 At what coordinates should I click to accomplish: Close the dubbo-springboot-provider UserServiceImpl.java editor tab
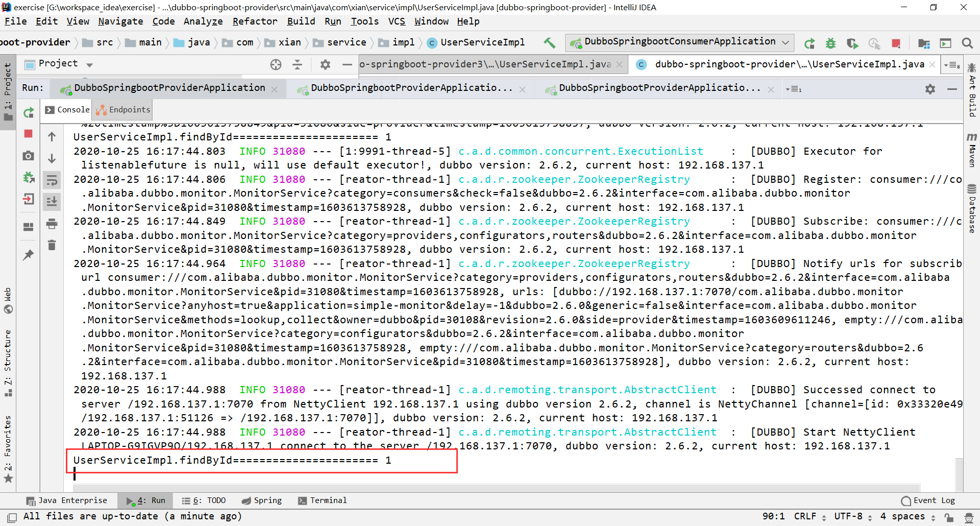pyautogui.click(x=932, y=64)
